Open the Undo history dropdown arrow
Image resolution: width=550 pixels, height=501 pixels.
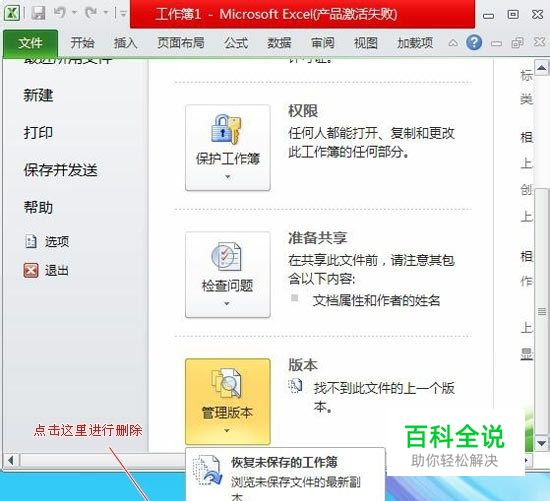pyautogui.click(x=74, y=13)
